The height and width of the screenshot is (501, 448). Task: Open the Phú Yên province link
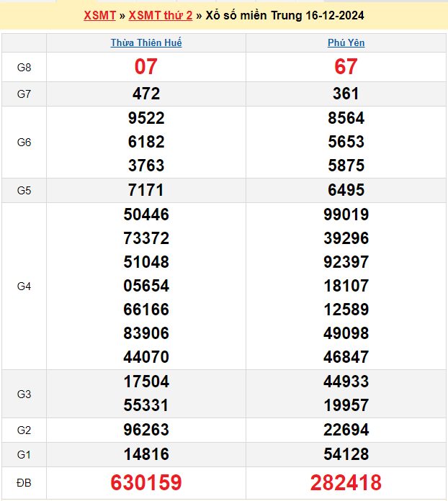346,43
